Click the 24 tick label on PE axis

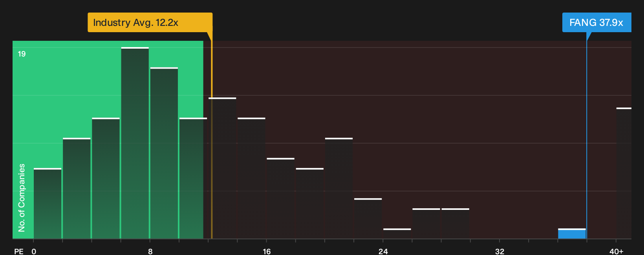click(x=383, y=251)
